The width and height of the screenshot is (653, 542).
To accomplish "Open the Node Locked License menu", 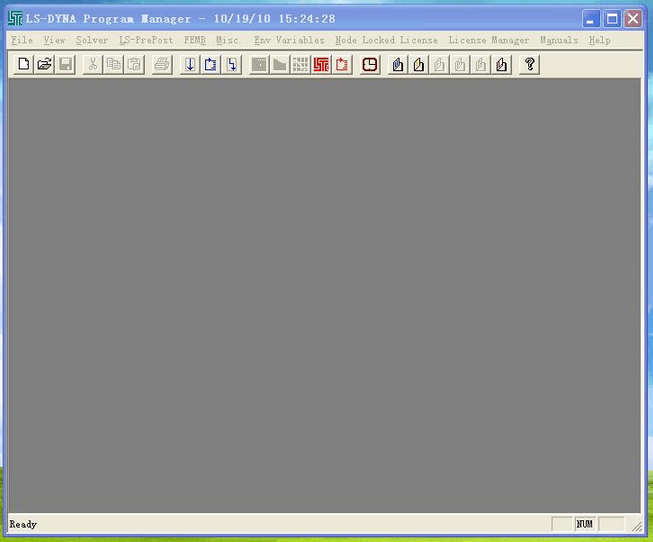I will point(386,40).
